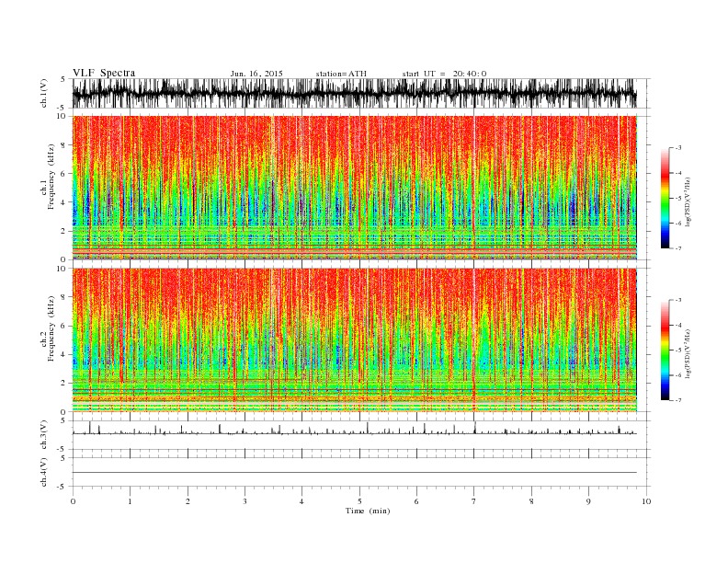Click the ch.2 spectrogram "6" kHz tick label
The image size is (728, 563).
pos(63,326)
